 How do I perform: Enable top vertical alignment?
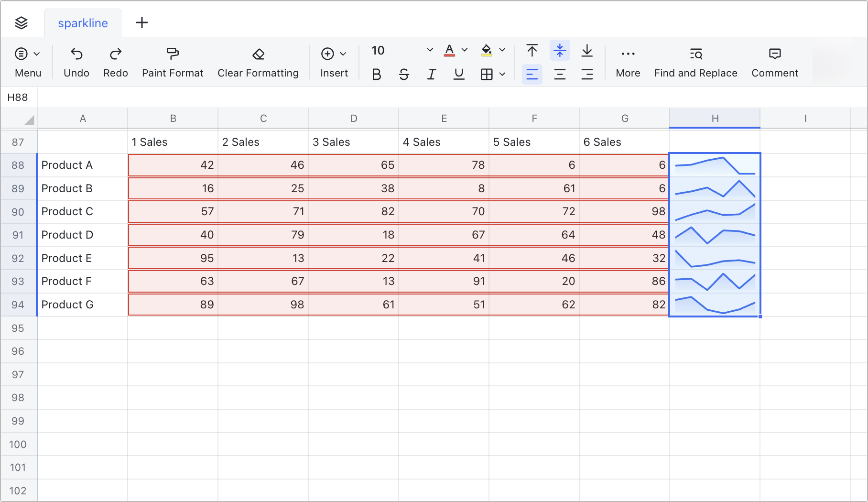(x=532, y=50)
